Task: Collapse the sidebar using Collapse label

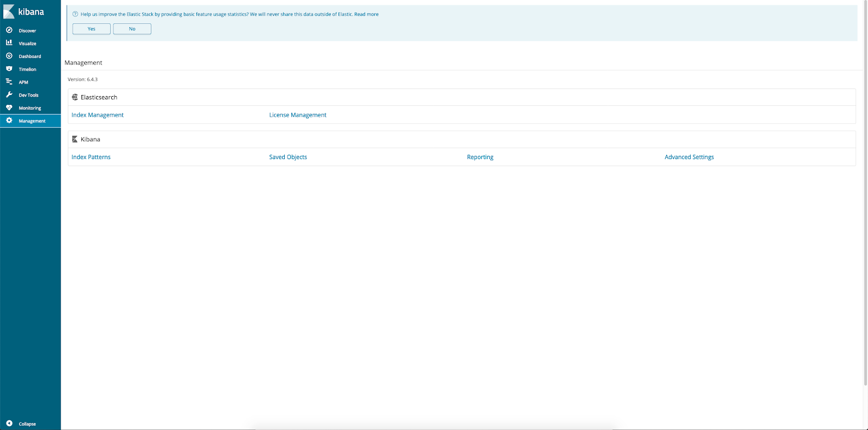Action: point(27,424)
